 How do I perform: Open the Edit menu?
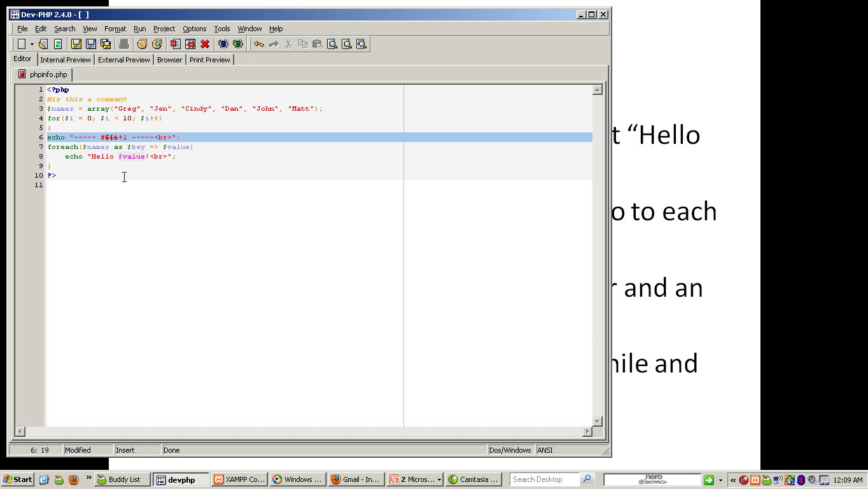[x=41, y=29]
